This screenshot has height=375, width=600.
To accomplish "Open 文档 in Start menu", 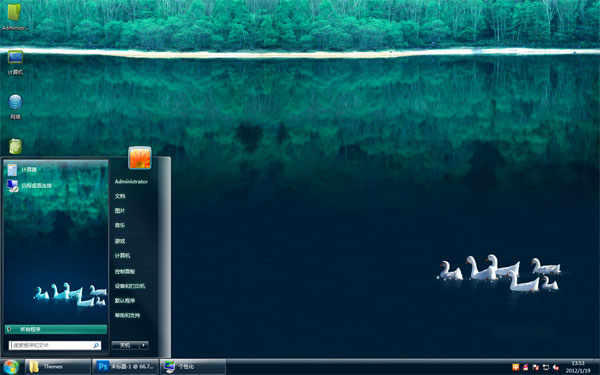I will click(120, 196).
